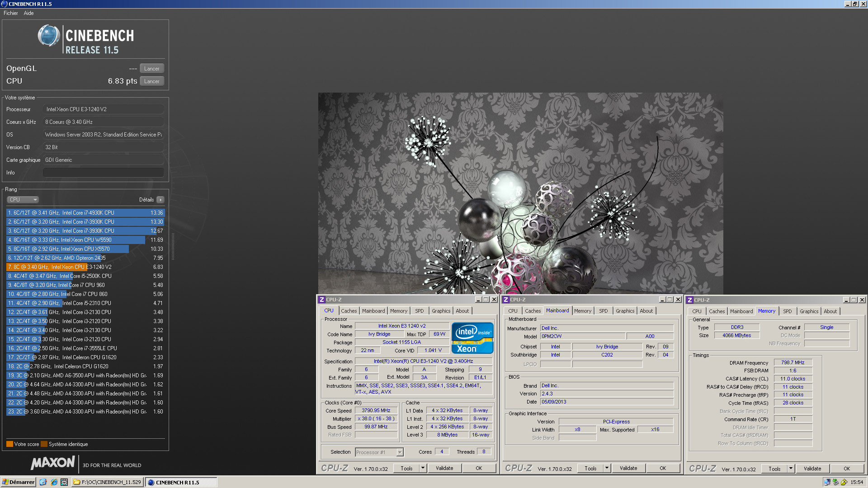Click the Processeur field Intel Xeon E3-1240 V2
The image size is (868, 488).
pos(104,109)
